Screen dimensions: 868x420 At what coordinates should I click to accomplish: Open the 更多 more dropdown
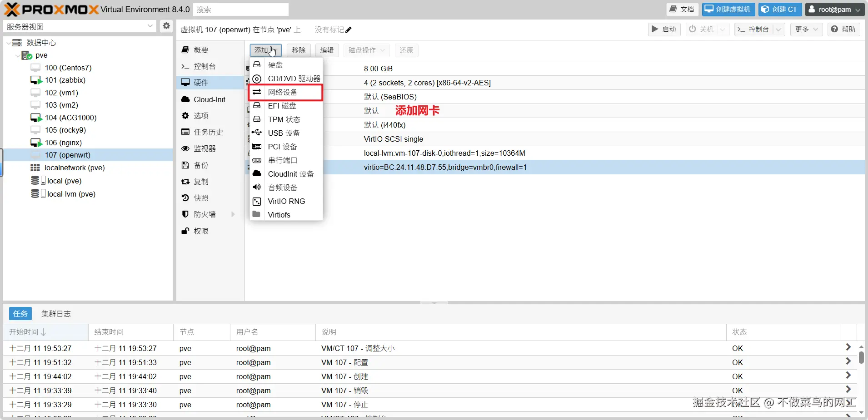click(x=807, y=30)
